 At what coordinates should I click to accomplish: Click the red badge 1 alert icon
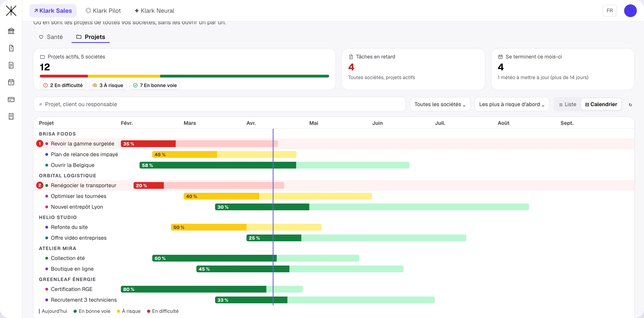point(40,143)
